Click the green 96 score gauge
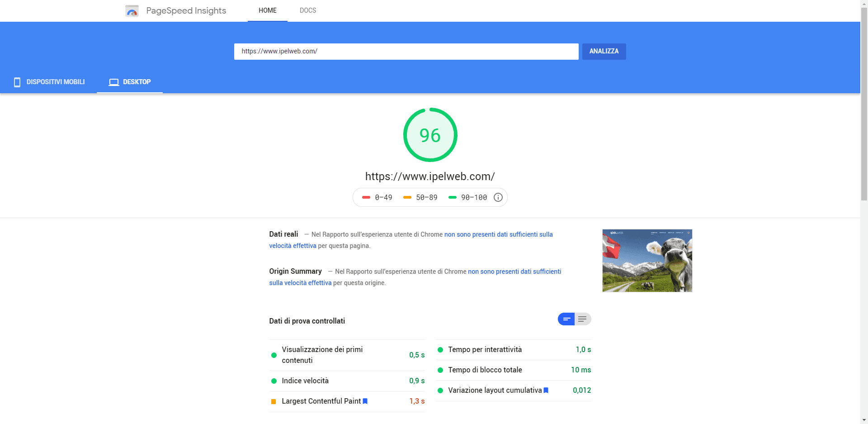The height and width of the screenshot is (424, 868). pos(430,135)
